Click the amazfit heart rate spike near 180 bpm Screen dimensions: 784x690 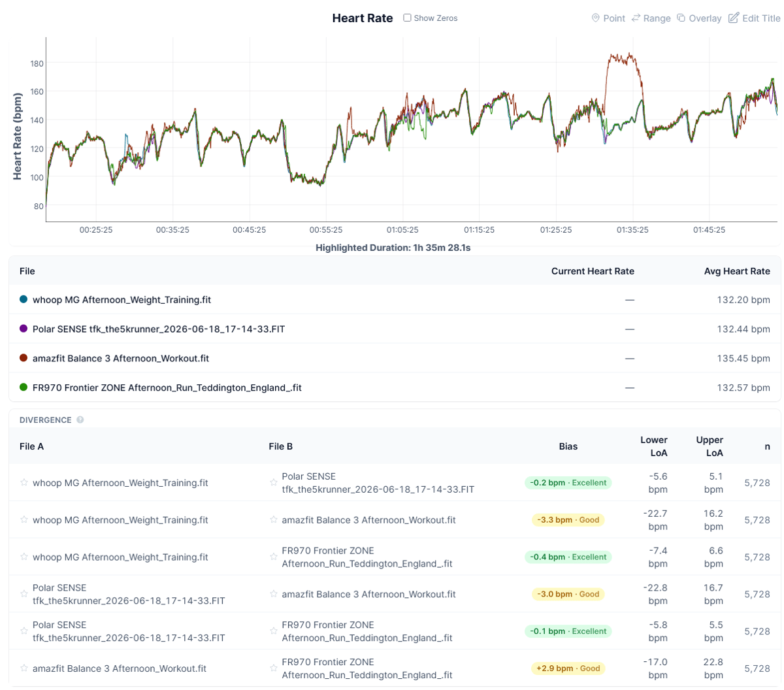(x=622, y=59)
